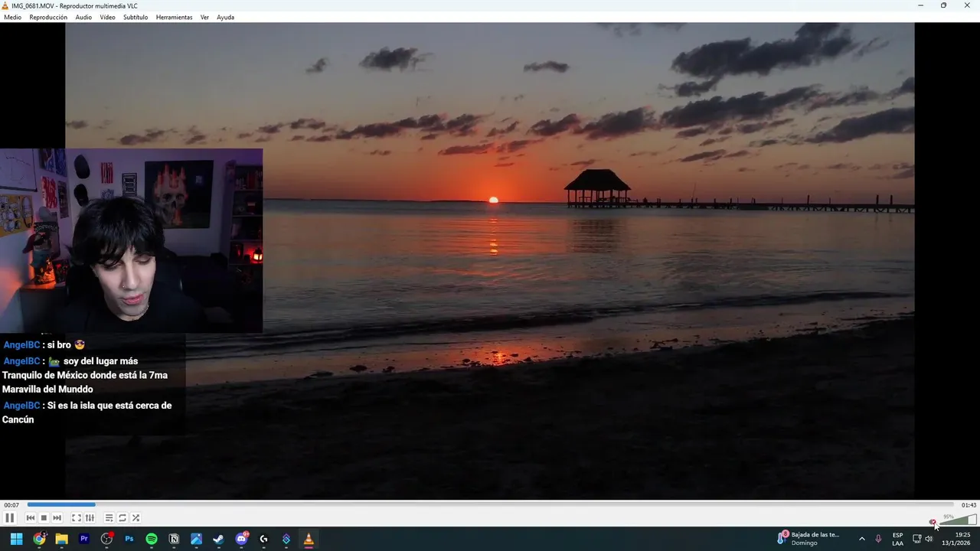
Task: Click the VLC cone taskbar icon
Action: coord(309,539)
